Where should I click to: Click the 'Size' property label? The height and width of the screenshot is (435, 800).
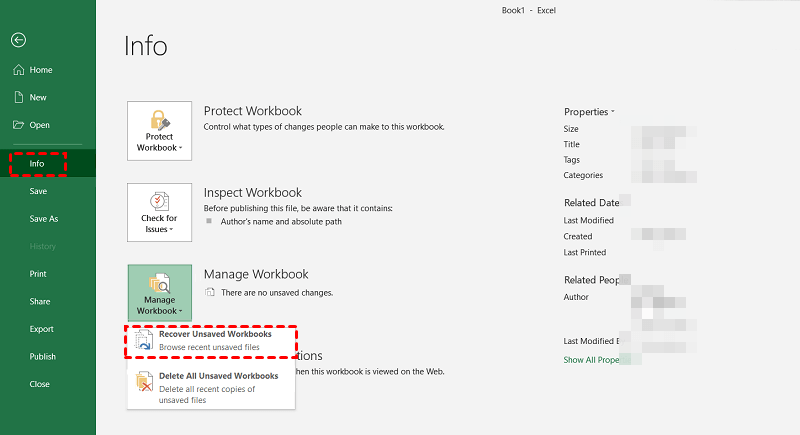[x=571, y=129]
